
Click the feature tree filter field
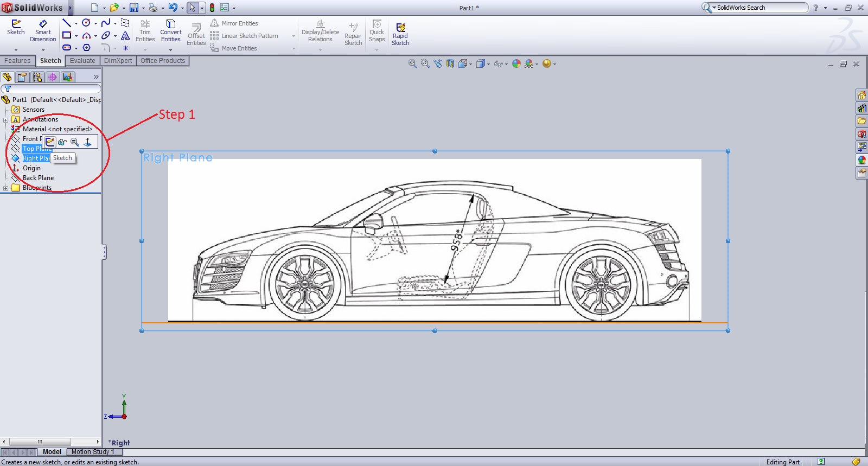51,88
